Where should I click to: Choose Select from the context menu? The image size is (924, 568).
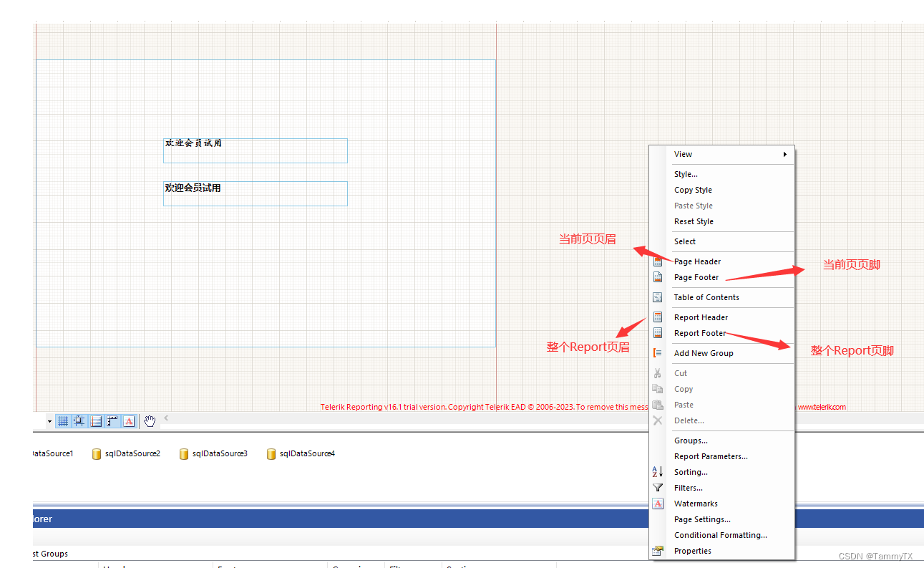click(722, 241)
